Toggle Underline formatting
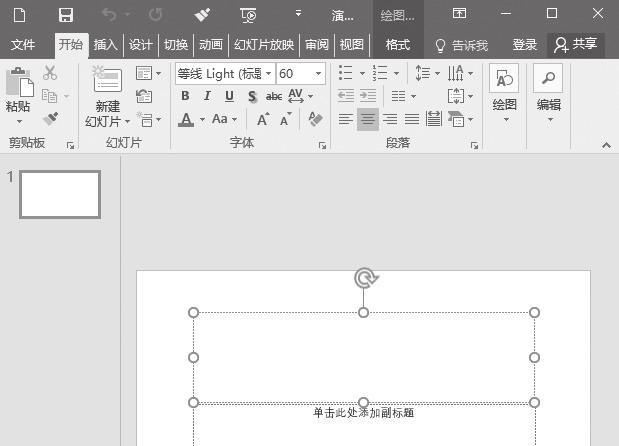Screen dimensions: 619x446 [x=229, y=96]
